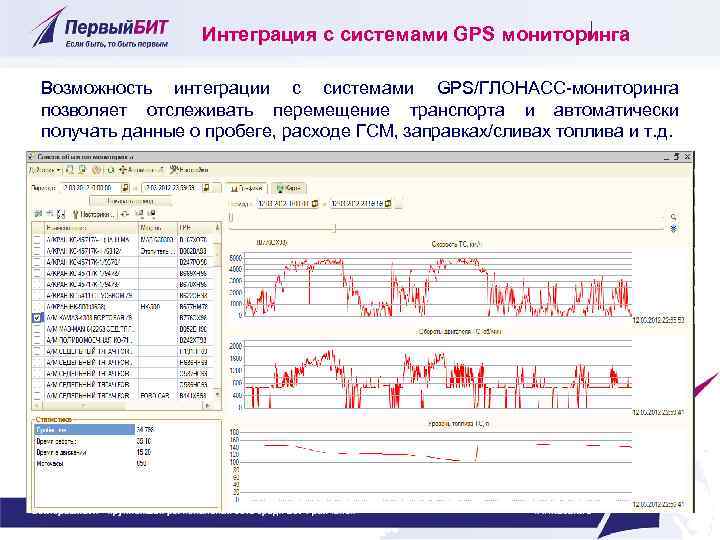Viewport: 720px width, 540px height.
Task: Switch to the Карта tab
Action: pos(289,188)
